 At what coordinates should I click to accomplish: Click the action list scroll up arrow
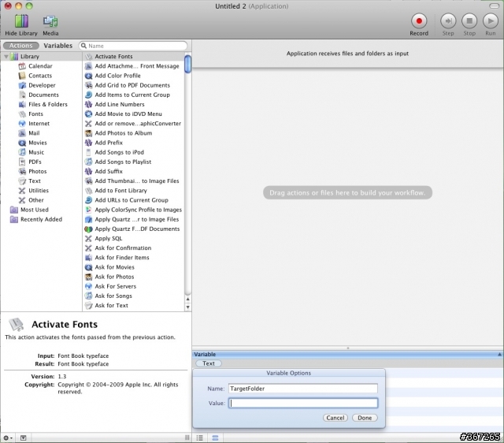click(x=187, y=300)
